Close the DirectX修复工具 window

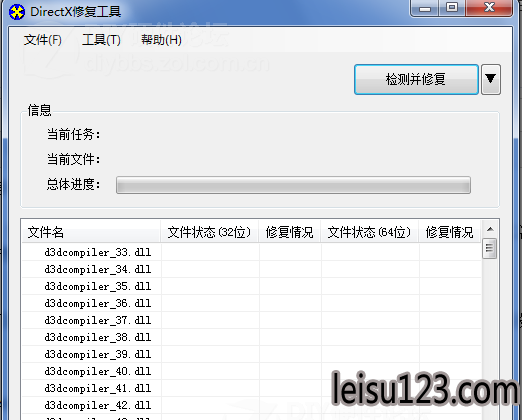coord(489,7)
